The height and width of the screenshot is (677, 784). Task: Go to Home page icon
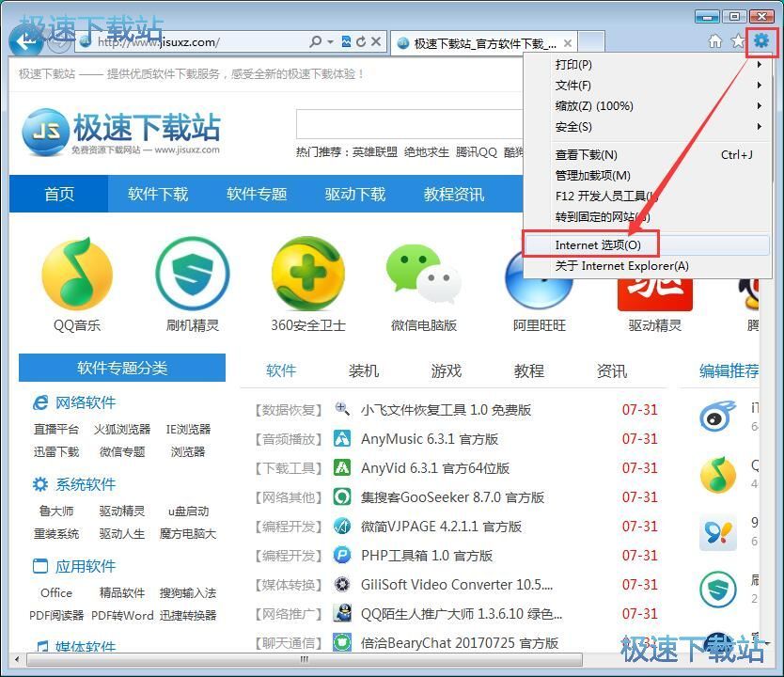click(715, 41)
